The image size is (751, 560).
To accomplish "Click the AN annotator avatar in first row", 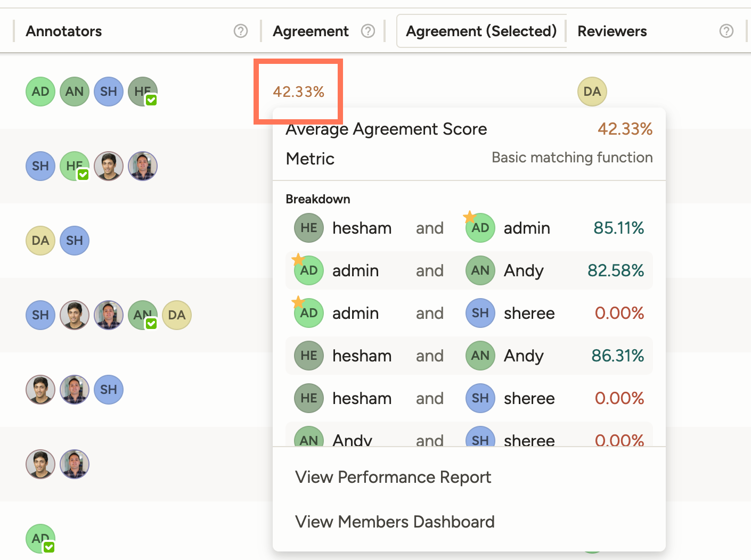I will [75, 92].
